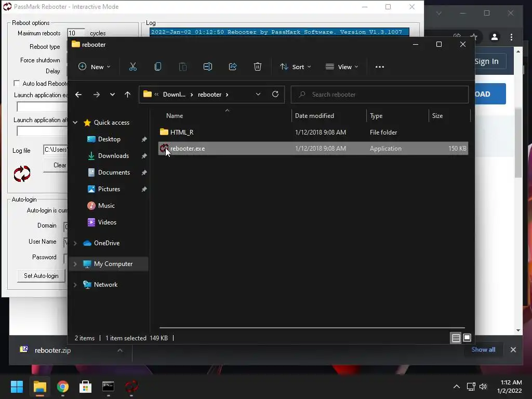Open the command prompt taskbar icon
This screenshot has width=532, height=399.
pos(108,387)
